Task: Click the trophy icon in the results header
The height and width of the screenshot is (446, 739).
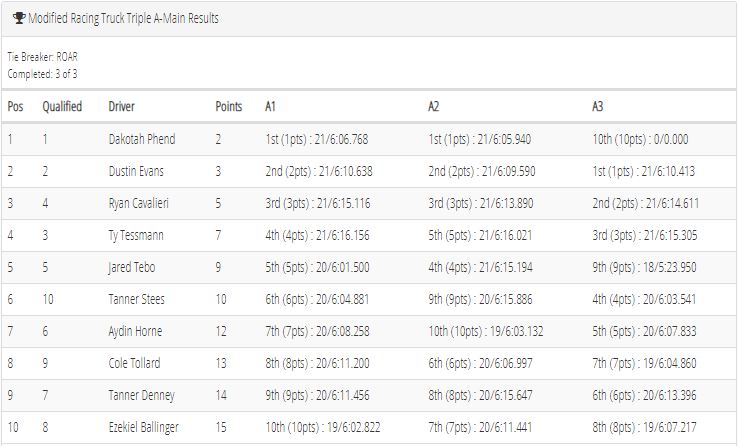Action: coord(19,18)
